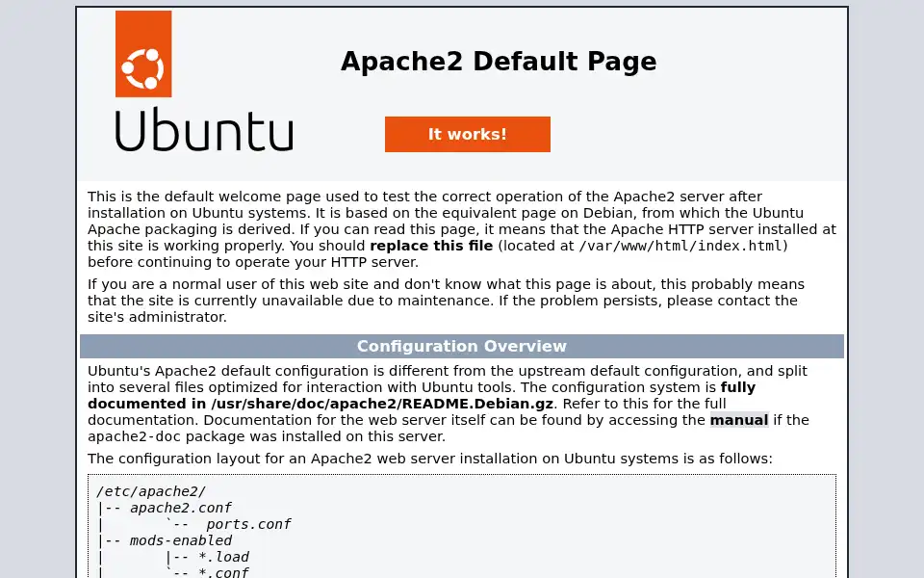Viewport: 924px width, 578px height.
Task: Click the "ports.conf" tree entry
Action: [x=248, y=524]
